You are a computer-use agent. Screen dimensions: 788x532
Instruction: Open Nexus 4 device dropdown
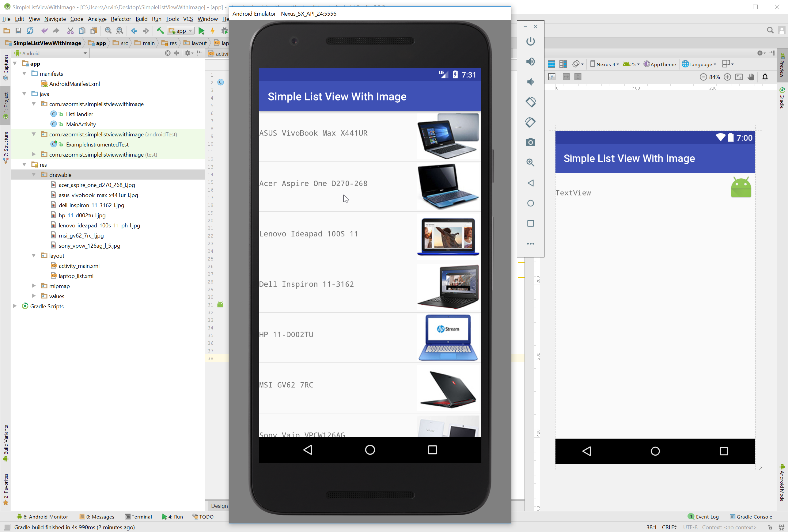[604, 64]
